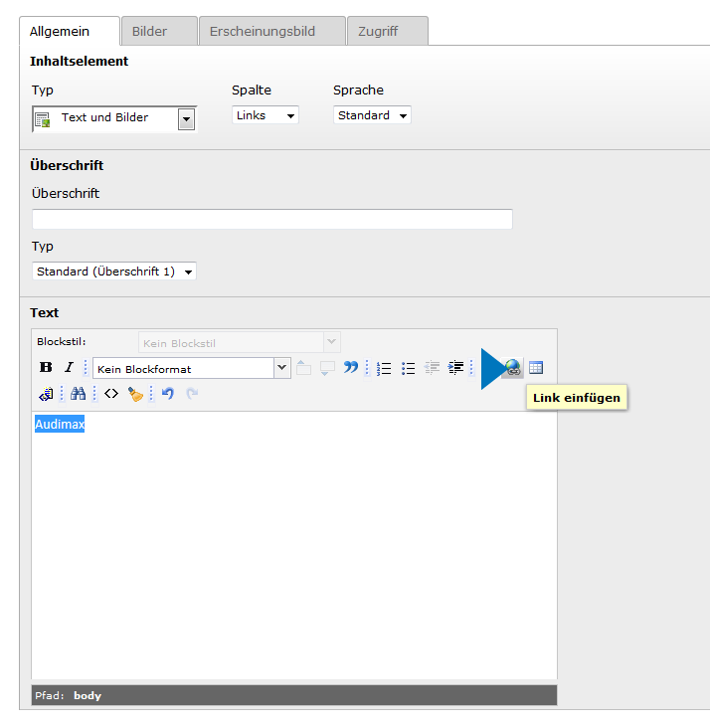Create a bulleted list
Viewport: 710px width, 728px height.
coord(408,368)
